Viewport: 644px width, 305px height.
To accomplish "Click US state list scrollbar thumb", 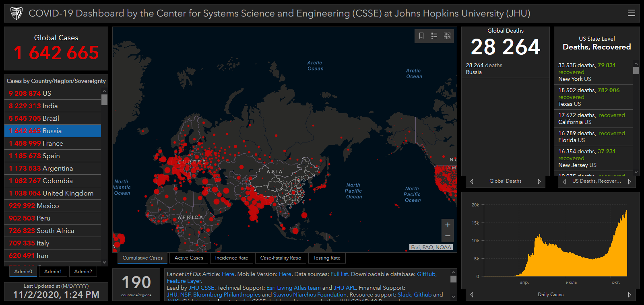I will point(636,70).
